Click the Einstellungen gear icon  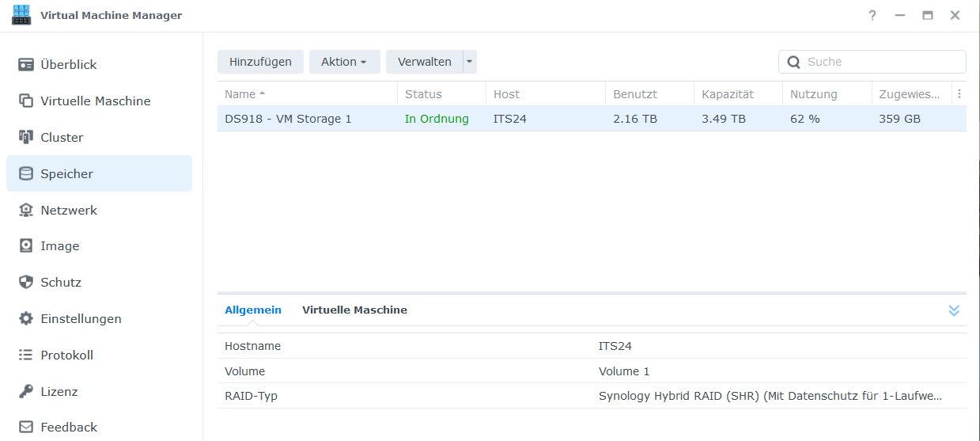coord(26,318)
